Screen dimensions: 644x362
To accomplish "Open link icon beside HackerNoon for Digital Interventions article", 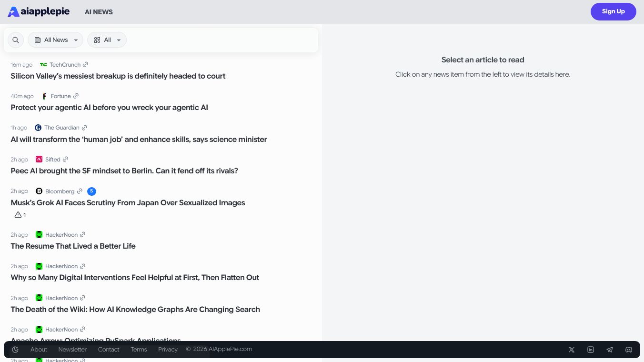I will (82, 266).
